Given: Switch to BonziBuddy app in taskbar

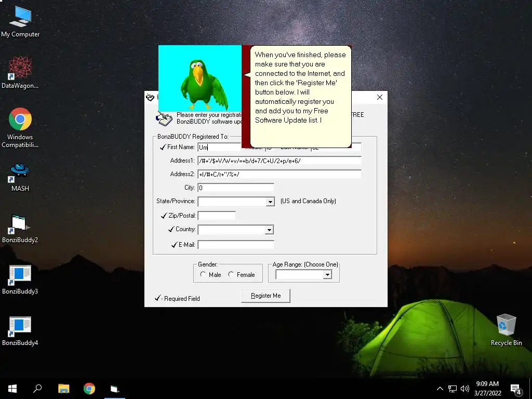Looking at the screenshot, I should click(x=115, y=389).
